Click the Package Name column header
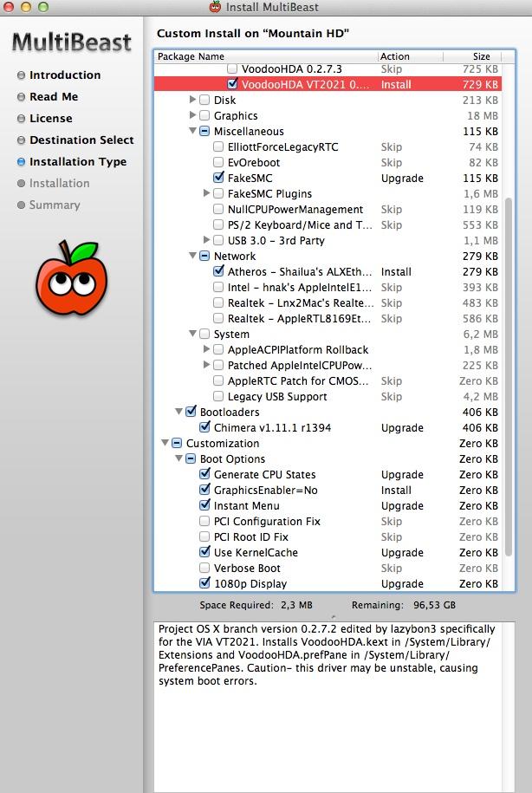 pyautogui.click(x=266, y=56)
